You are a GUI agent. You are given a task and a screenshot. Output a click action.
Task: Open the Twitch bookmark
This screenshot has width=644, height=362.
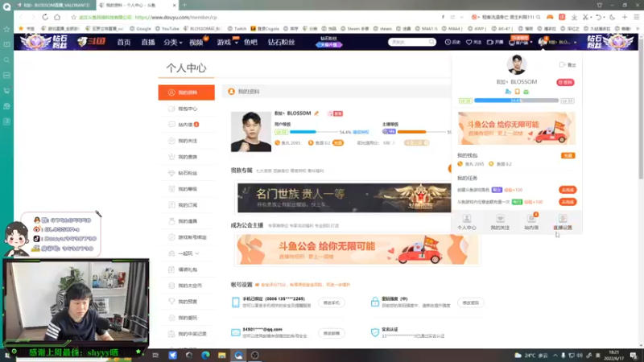point(237,29)
